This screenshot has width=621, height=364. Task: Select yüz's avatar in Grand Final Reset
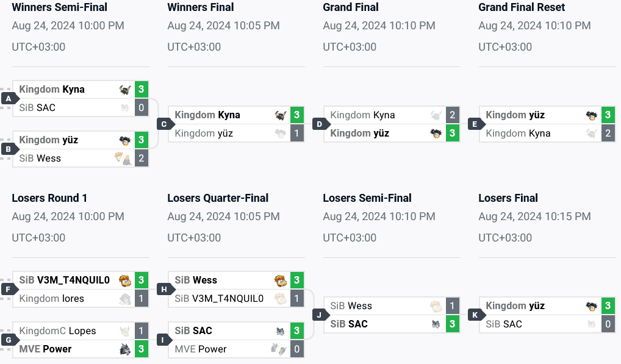591,114
